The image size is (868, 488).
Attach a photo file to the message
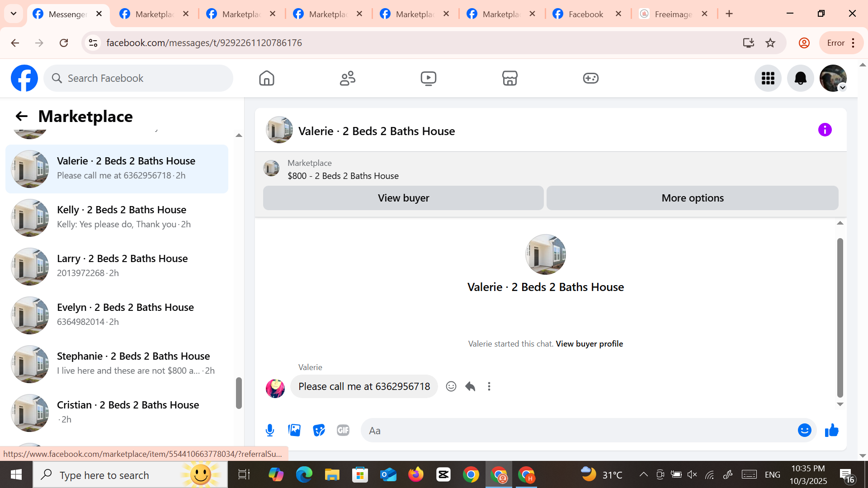(294, 431)
